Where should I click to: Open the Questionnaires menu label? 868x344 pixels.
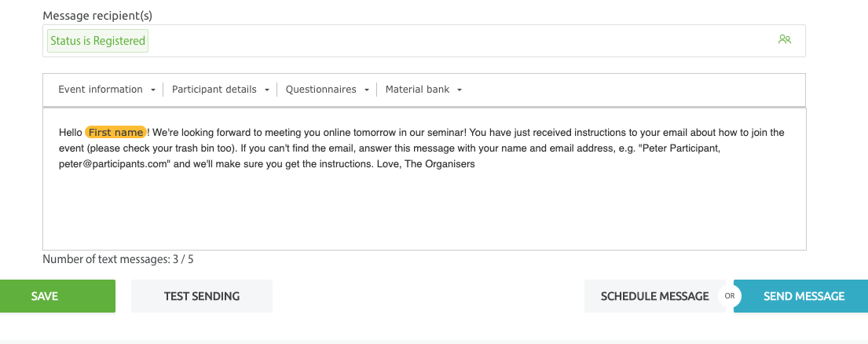[320, 90]
